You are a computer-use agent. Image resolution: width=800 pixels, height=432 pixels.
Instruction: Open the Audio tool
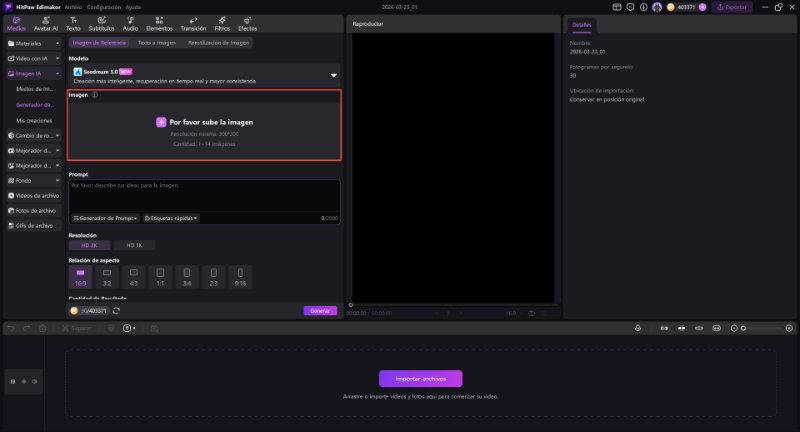tap(130, 24)
